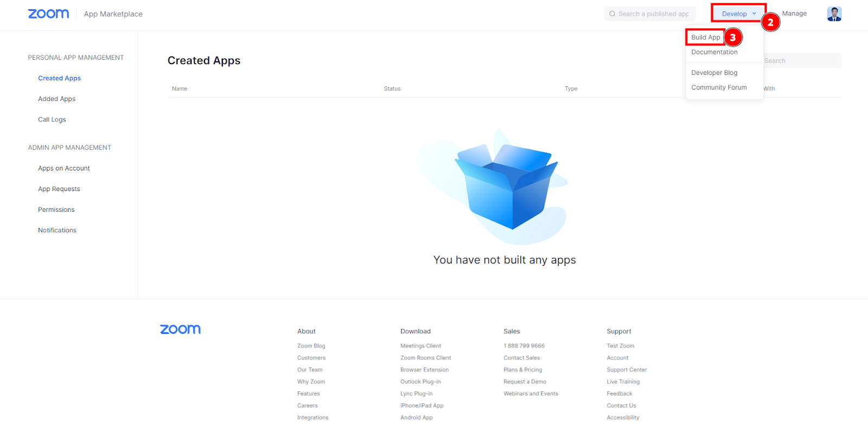The image size is (868, 424).
Task: Open Live Training footer link
Action: pos(623,382)
